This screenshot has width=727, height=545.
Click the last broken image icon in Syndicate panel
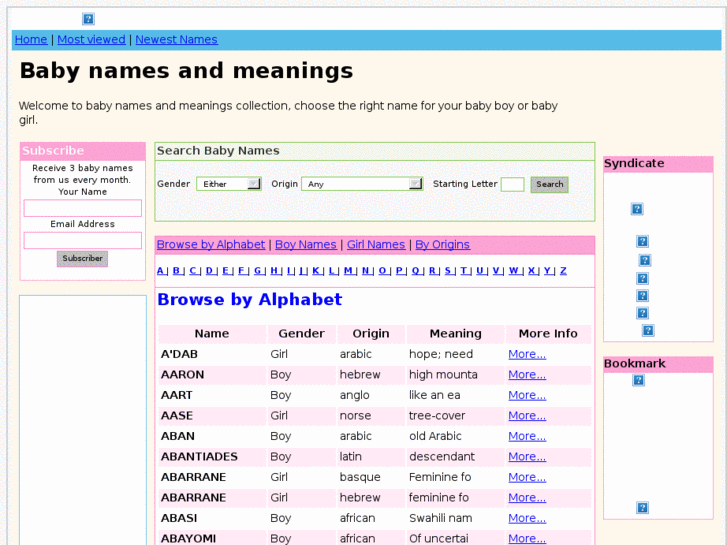pyautogui.click(x=648, y=330)
